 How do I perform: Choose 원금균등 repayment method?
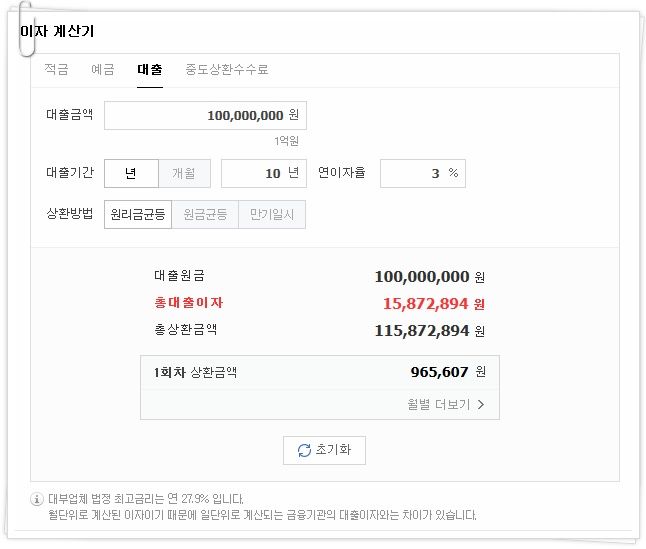pyautogui.click(x=205, y=214)
